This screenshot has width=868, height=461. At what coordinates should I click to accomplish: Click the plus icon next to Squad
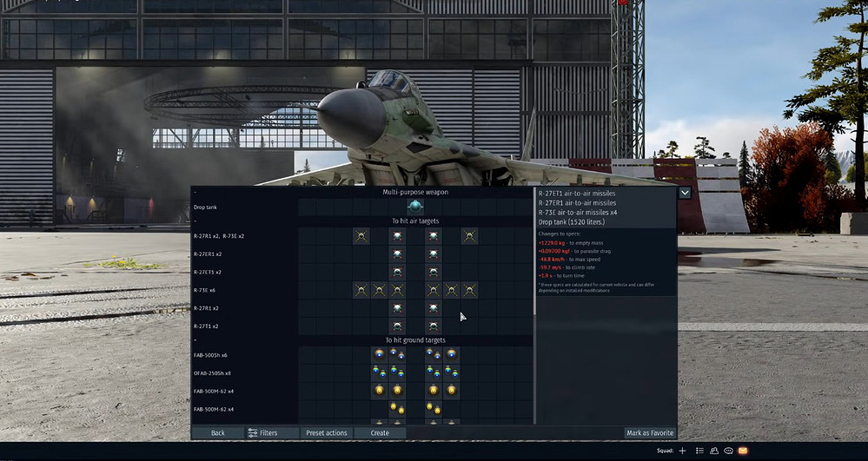(682, 451)
